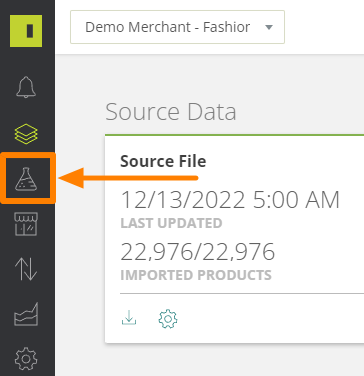The height and width of the screenshot is (376, 364).
Task: Select the up-down arrows icon
Action: click(26, 269)
